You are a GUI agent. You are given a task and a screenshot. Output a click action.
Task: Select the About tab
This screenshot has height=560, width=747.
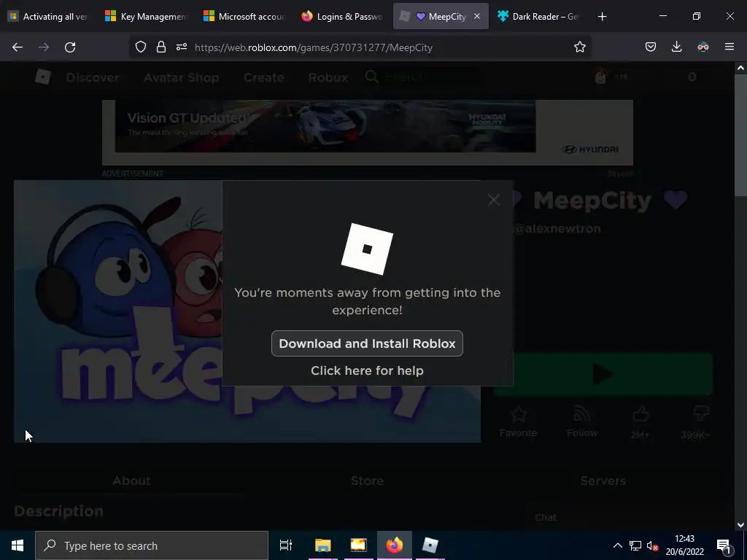pyautogui.click(x=131, y=481)
